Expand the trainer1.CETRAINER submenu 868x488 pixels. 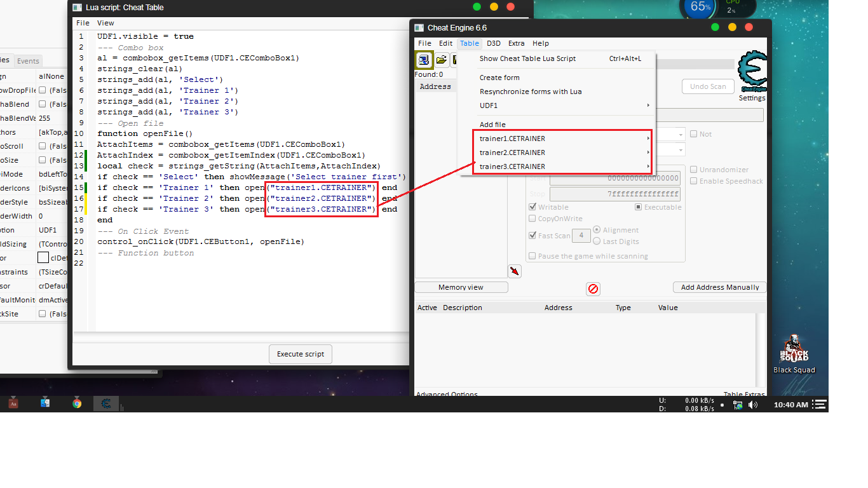(564, 139)
